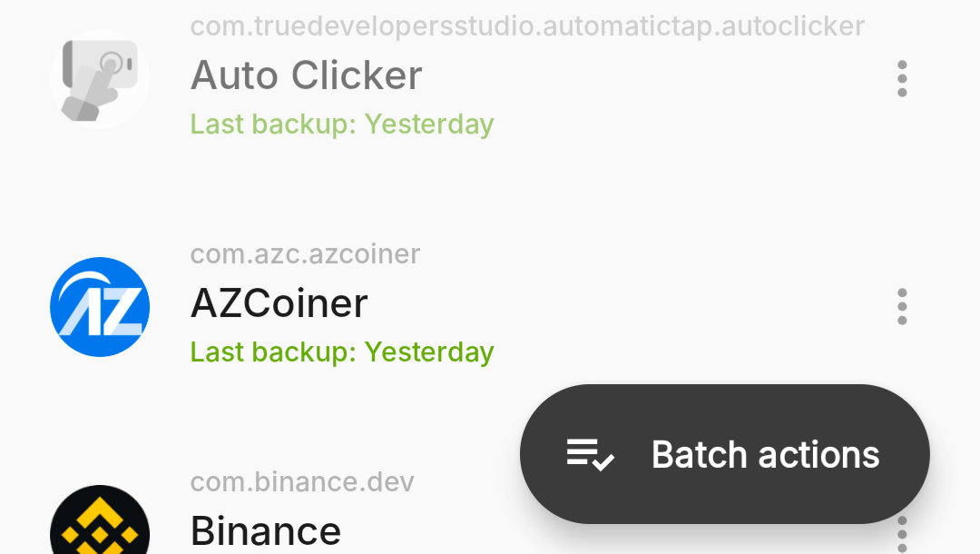Select the Auto Clicker app name
The width and height of the screenshot is (980, 554).
(x=307, y=75)
